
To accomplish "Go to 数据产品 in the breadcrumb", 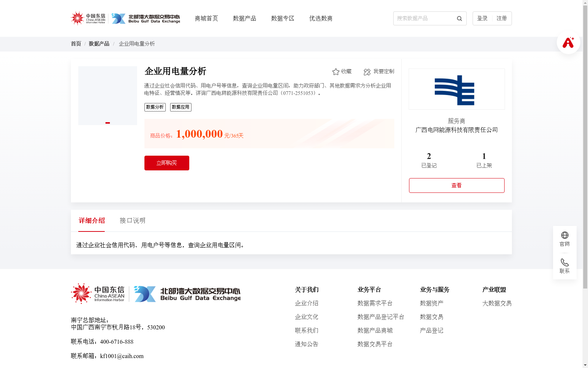I will (99, 44).
